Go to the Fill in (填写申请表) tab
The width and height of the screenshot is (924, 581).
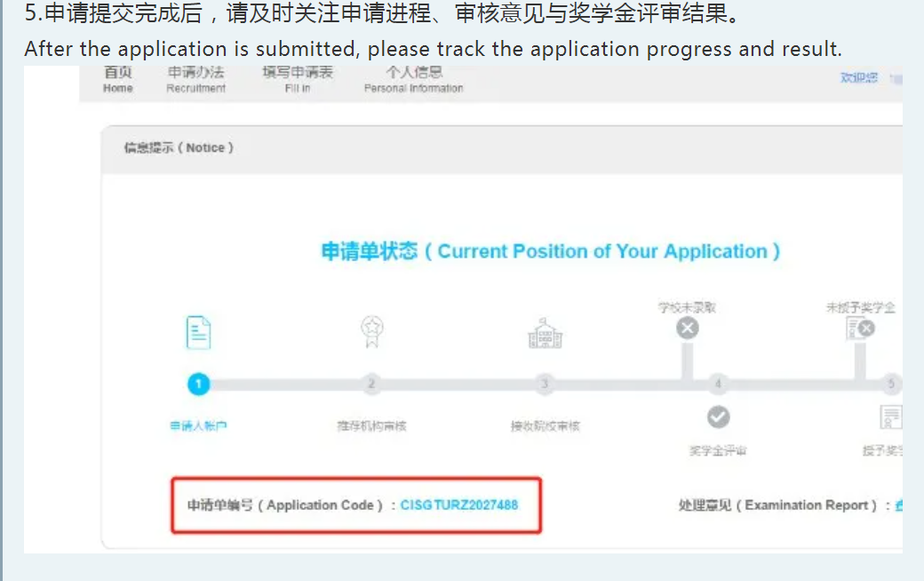(x=298, y=79)
